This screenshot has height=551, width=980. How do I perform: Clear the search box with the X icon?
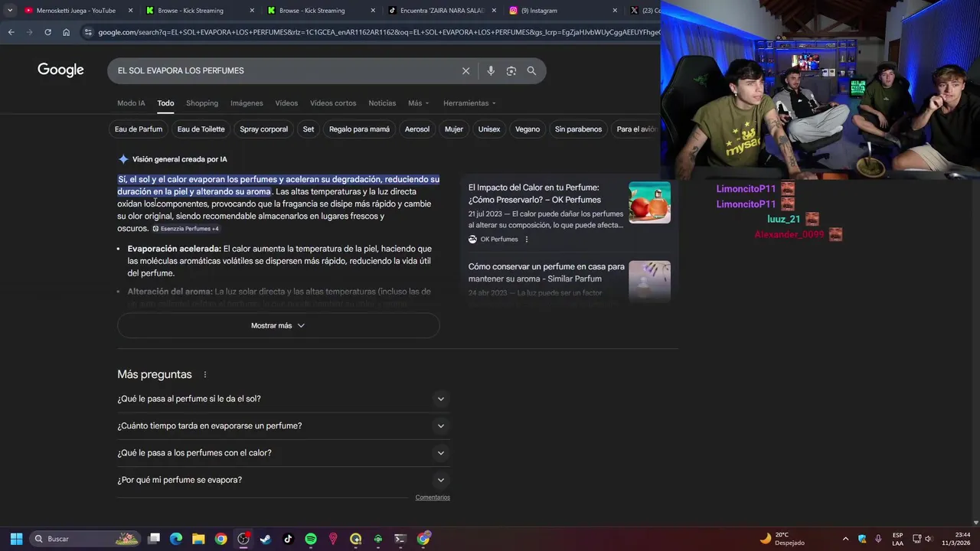click(465, 70)
